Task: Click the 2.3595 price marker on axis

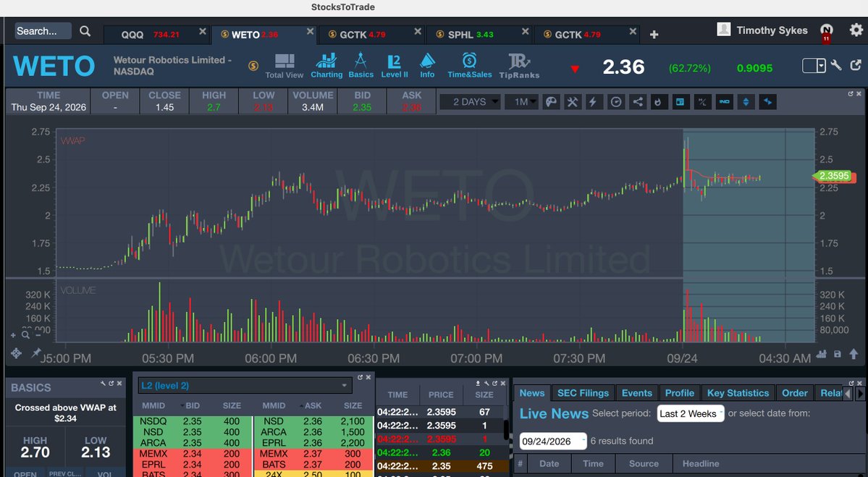Action: pos(834,176)
